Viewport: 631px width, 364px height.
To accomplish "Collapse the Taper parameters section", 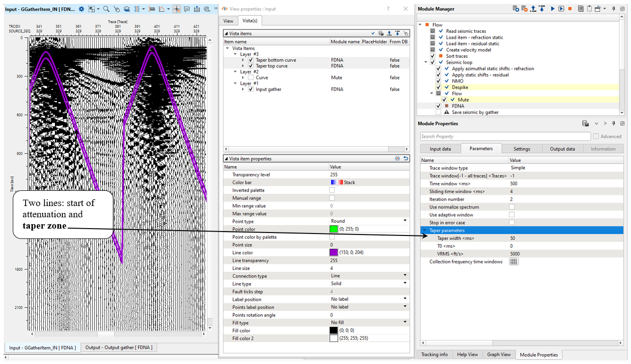I will (424, 231).
